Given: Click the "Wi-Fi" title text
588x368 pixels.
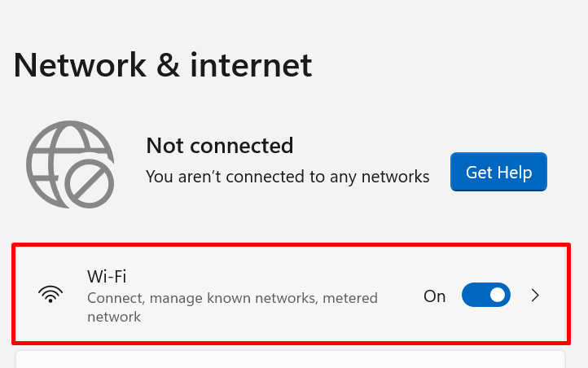Looking at the screenshot, I should pyautogui.click(x=107, y=276).
